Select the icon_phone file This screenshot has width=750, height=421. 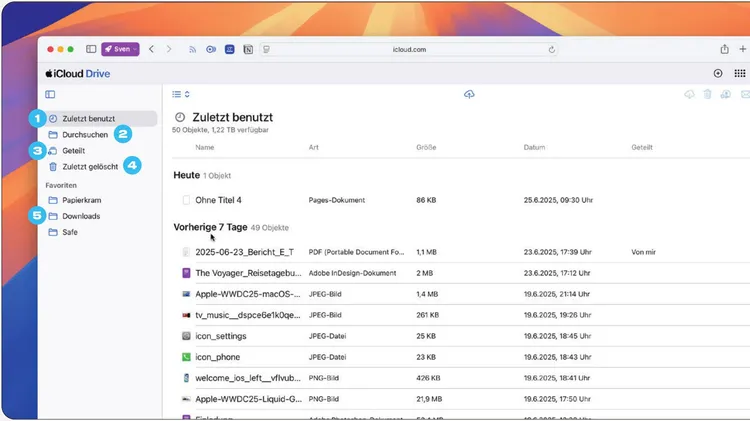[x=218, y=357]
